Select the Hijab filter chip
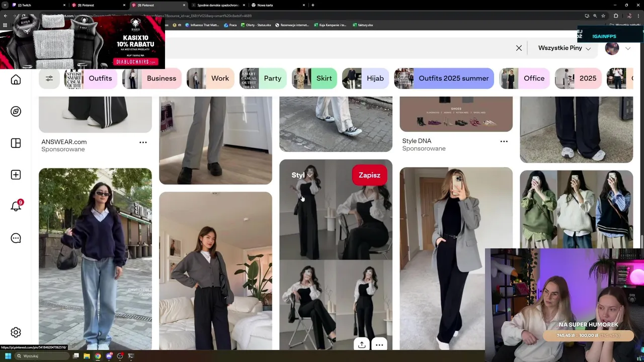Image resolution: width=644 pixels, height=362 pixels. [365, 78]
